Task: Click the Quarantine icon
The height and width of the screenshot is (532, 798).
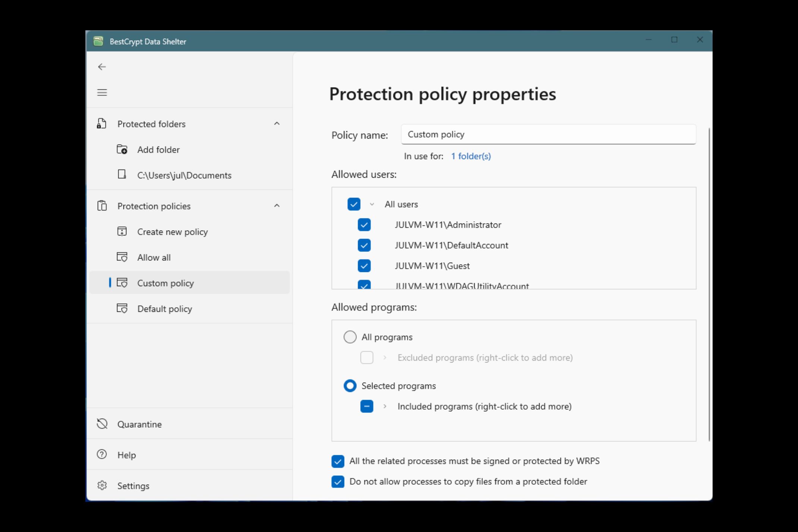Action: point(102,424)
